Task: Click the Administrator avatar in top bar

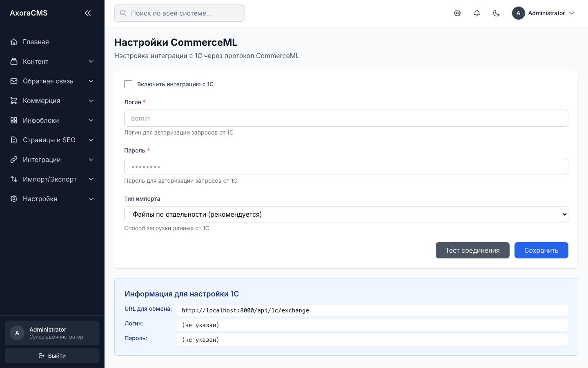Action: pyautogui.click(x=519, y=13)
